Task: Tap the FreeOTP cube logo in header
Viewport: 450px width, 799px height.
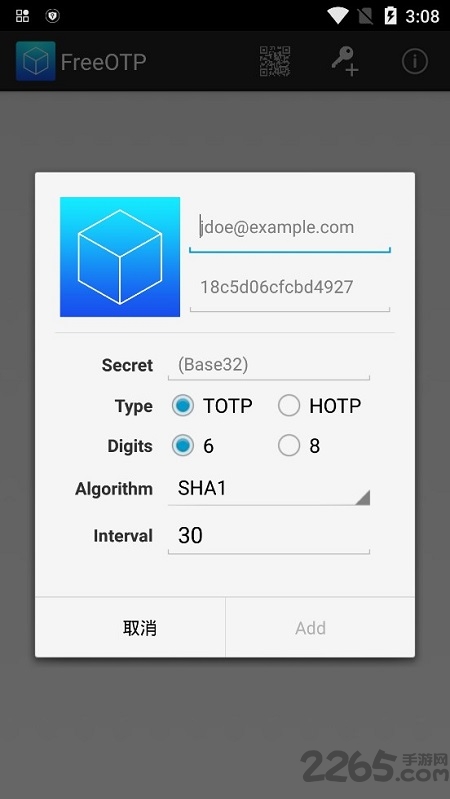Action: [36, 61]
